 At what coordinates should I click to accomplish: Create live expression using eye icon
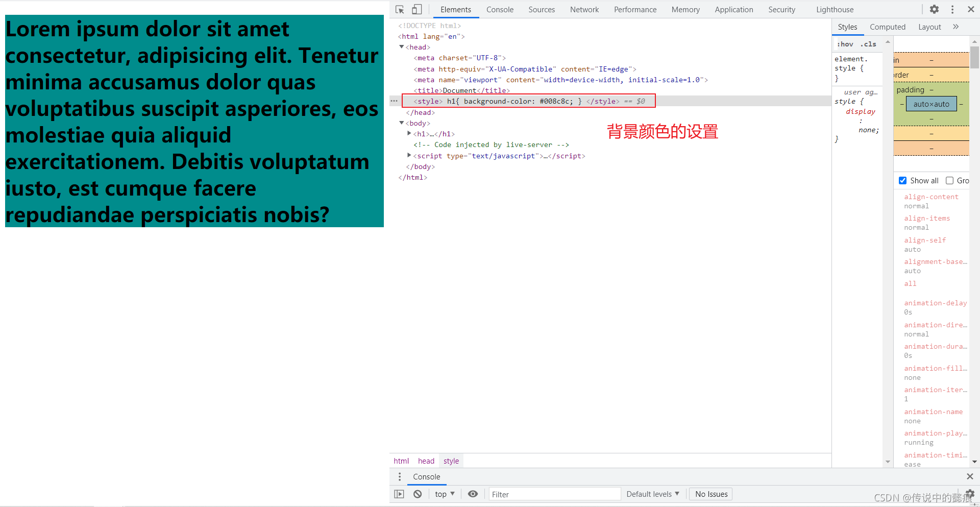pyautogui.click(x=473, y=494)
